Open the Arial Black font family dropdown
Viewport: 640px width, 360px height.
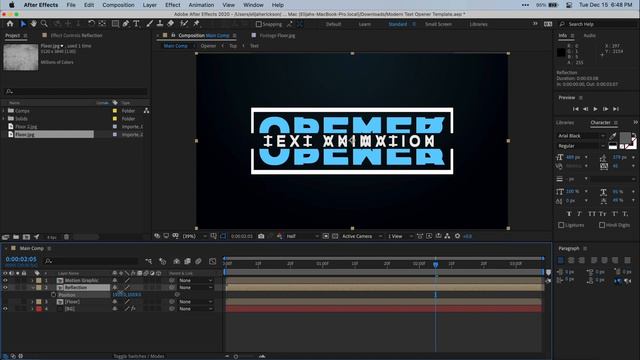click(x=581, y=136)
